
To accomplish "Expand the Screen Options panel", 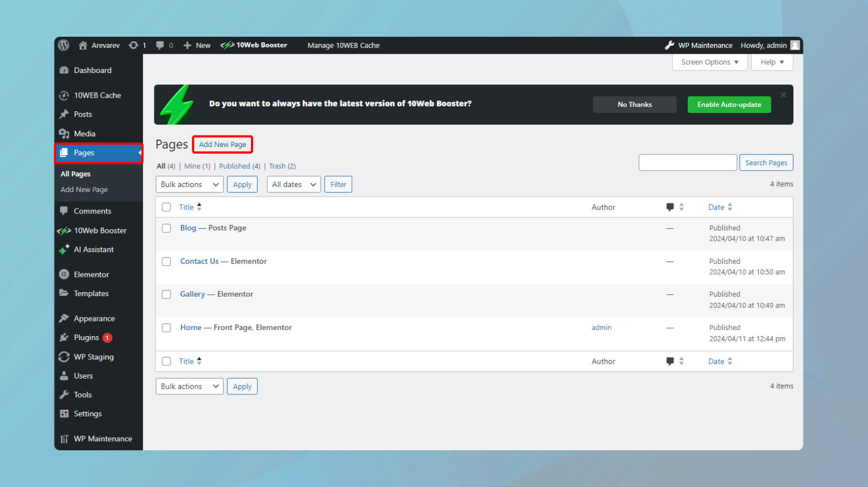I will coord(709,62).
